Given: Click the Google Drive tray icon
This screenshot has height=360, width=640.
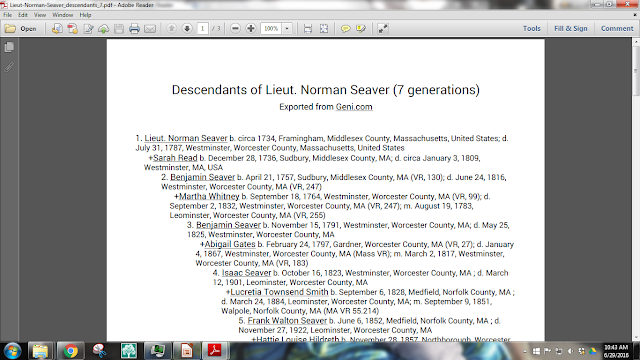Looking at the screenshot, I should (x=593, y=351).
